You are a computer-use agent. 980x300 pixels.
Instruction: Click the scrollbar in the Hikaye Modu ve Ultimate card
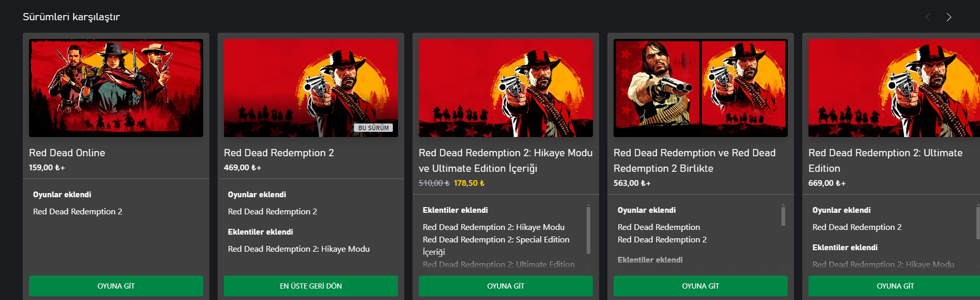[x=588, y=228]
